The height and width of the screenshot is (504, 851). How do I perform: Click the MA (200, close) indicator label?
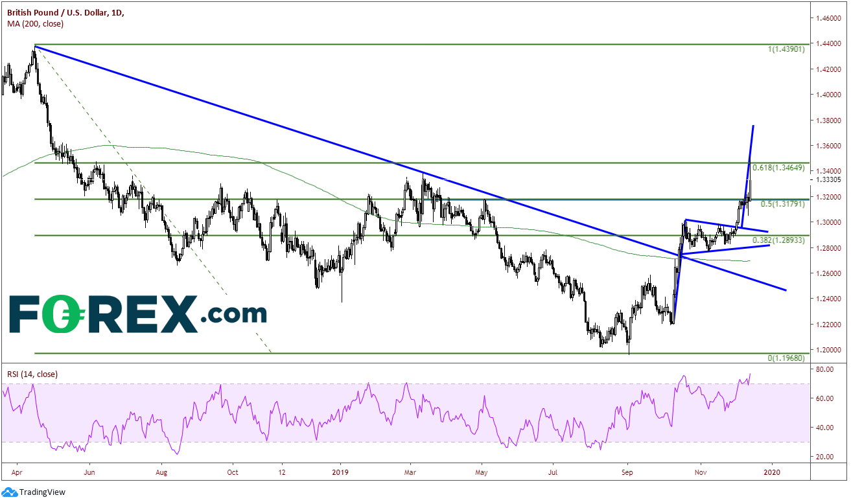tap(36, 25)
